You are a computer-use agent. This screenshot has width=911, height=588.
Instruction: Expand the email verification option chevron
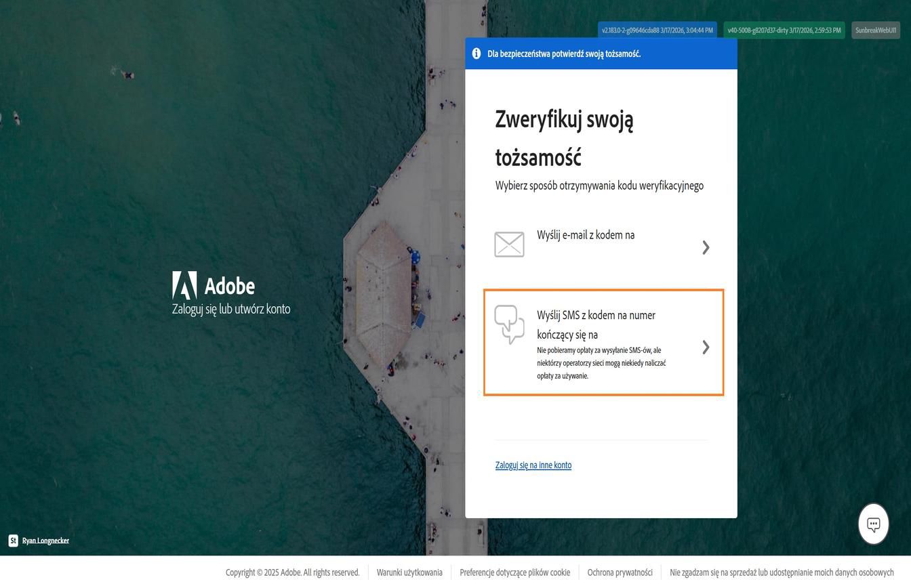tap(706, 247)
